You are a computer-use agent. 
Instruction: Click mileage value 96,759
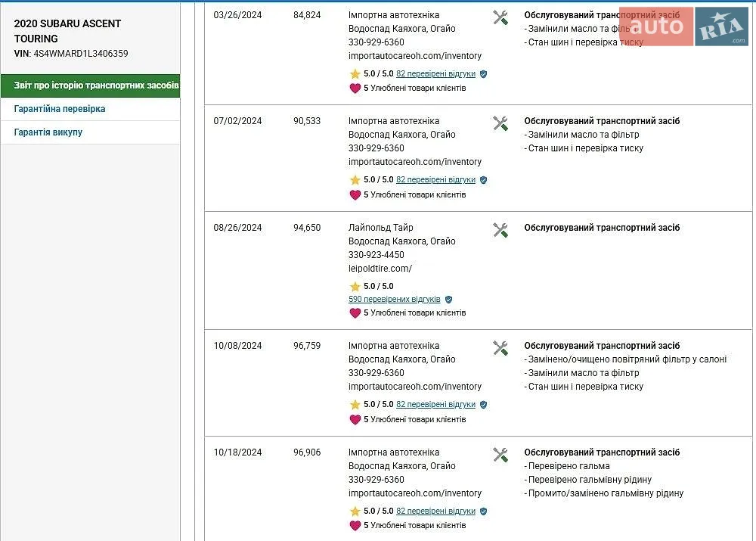(307, 346)
